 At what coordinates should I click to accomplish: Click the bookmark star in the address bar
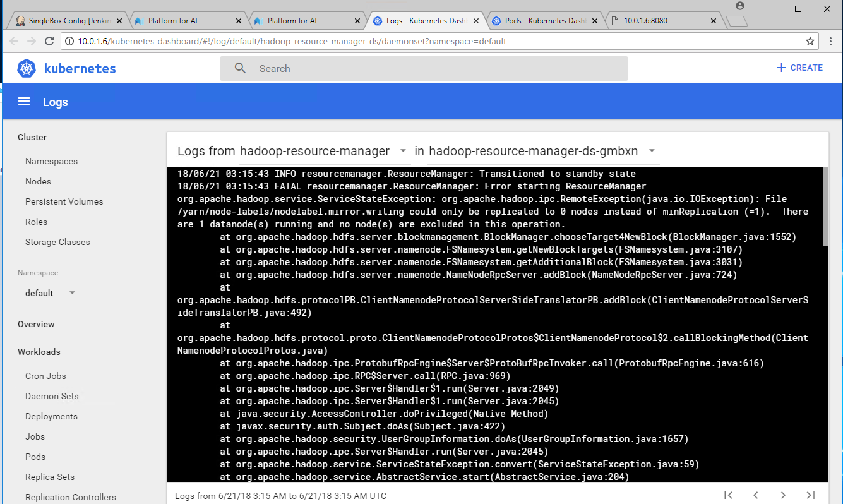(810, 40)
